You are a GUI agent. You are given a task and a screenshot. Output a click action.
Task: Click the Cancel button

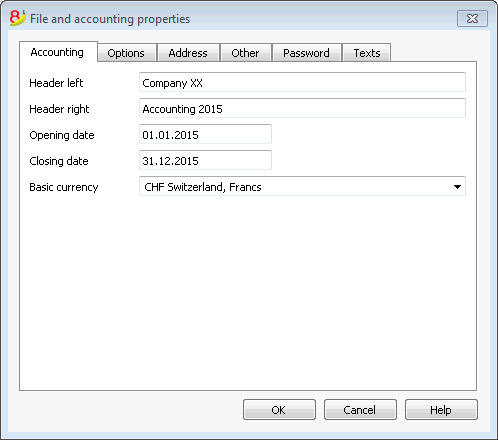click(360, 410)
